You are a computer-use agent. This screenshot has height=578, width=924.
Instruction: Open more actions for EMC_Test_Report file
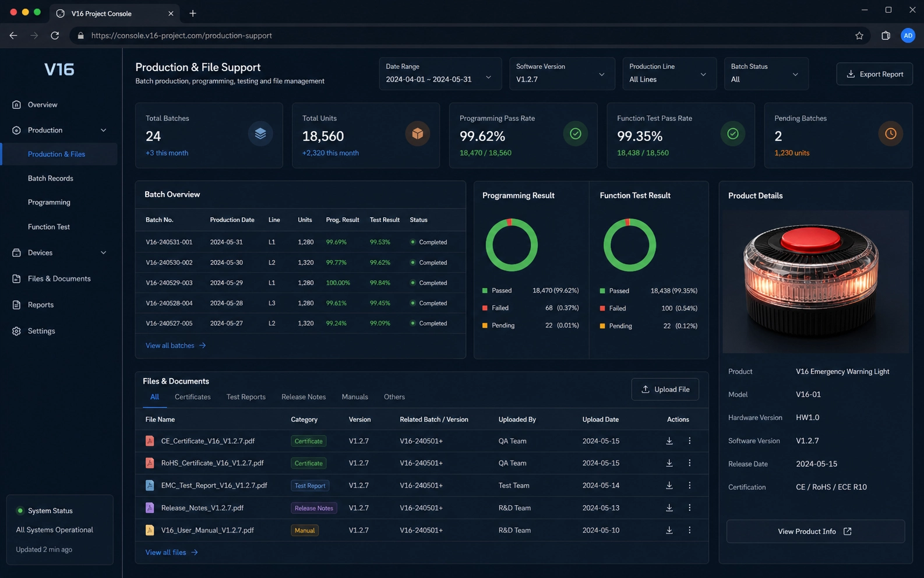coord(690,485)
